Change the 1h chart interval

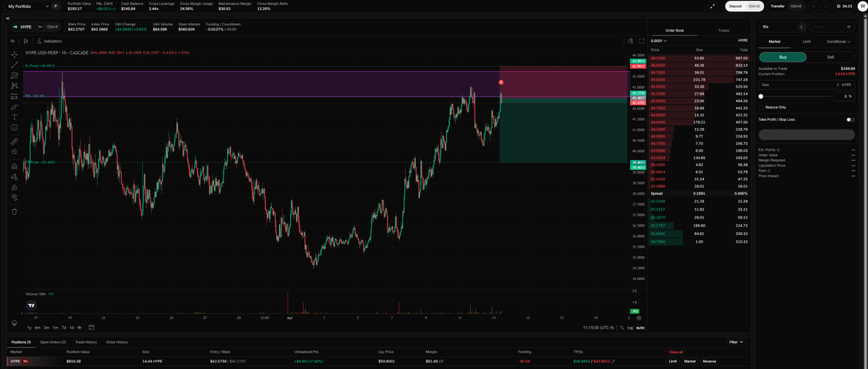(x=12, y=41)
